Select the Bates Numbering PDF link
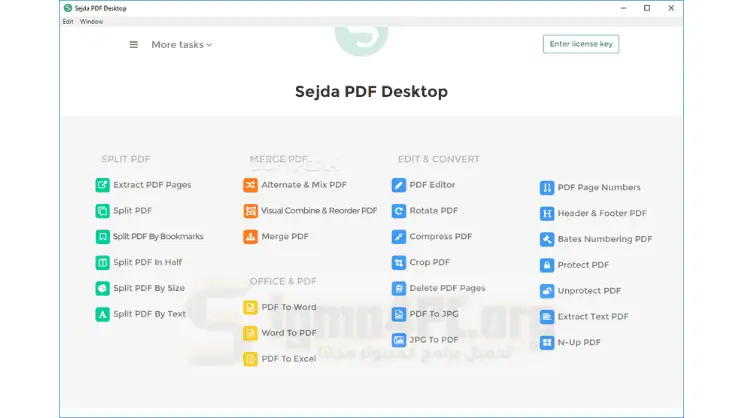This screenshot has width=743, height=418. click(x=605, y=239)
